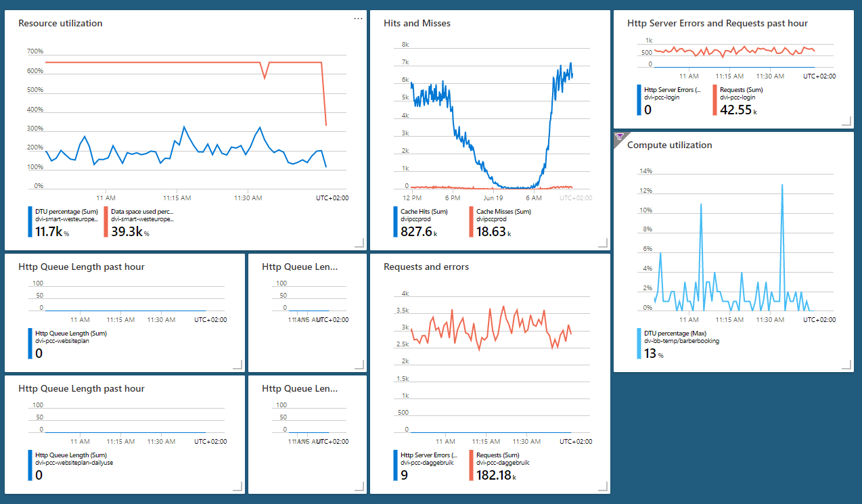Image resolution: width=862 pixels, height=504 pixels.
Task: Click the dv-bb-temp/barberbooking resource label
Action: click(681, 341)
